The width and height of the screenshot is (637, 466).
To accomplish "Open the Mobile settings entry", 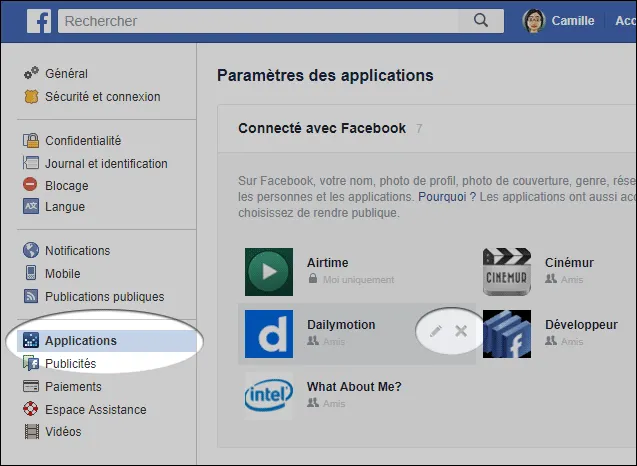I will click(63, 273).
